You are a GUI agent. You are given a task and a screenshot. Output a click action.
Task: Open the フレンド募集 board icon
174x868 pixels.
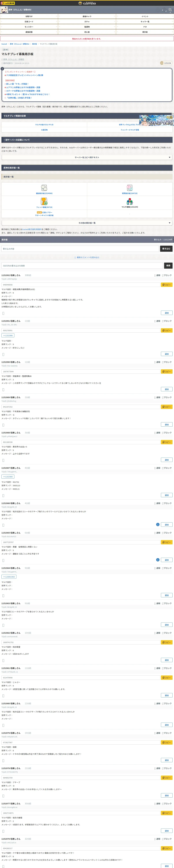tap(44, 201)
